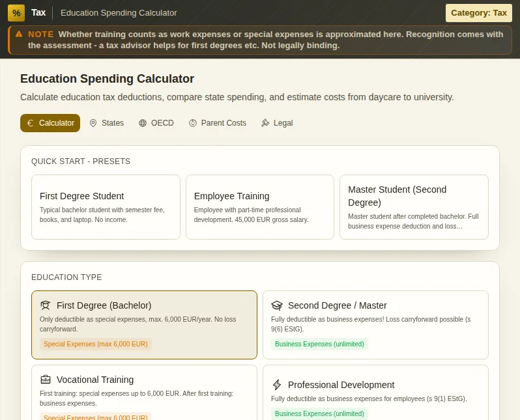Apply the Master Student (Second Degree) preset
Viewport: 520px width, 420px height.
pos(414,207)
